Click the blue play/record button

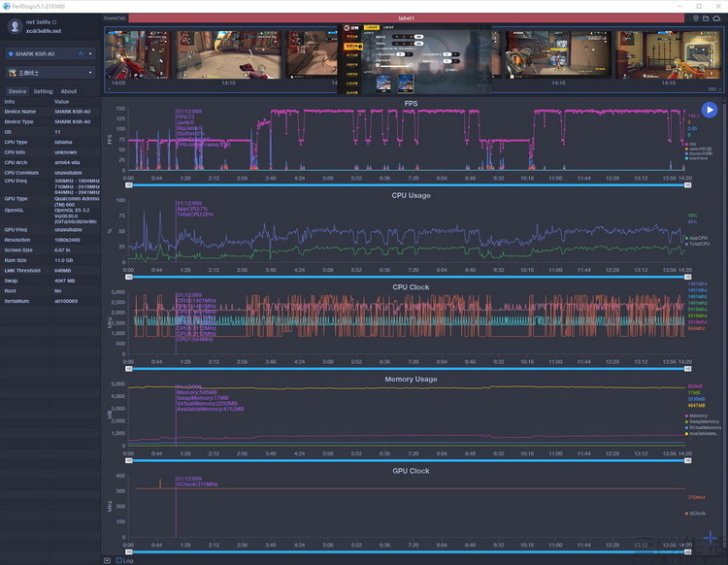point(710,111)
